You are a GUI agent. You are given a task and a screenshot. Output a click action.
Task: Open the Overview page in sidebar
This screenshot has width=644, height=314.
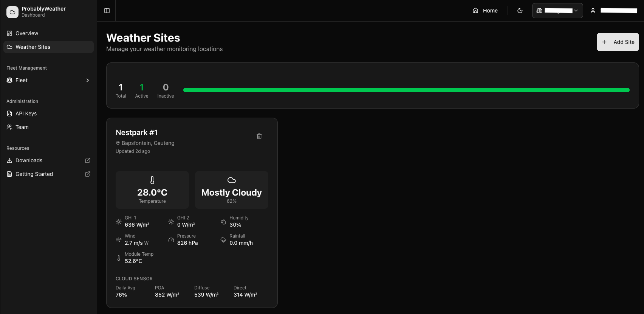(x=27, y=33)
